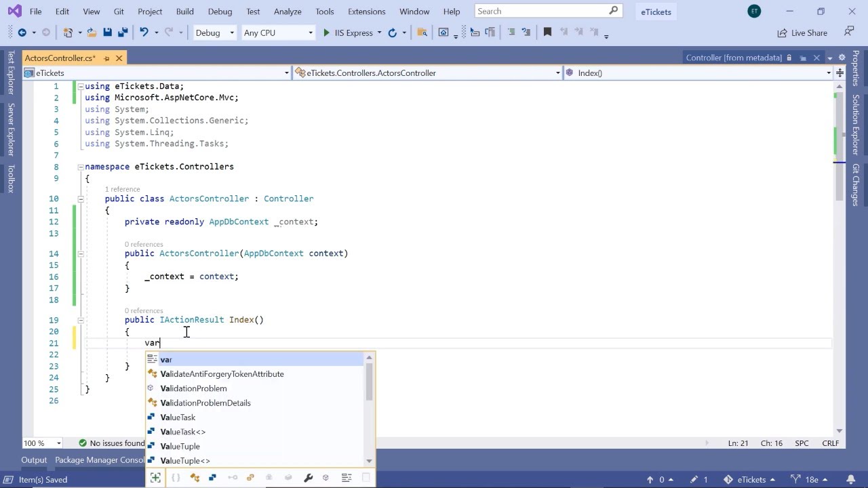Open the eTickets.Controllers.ActorsController type dropdown
Screen dimensions: 868x488
click(x=428, y=73)
